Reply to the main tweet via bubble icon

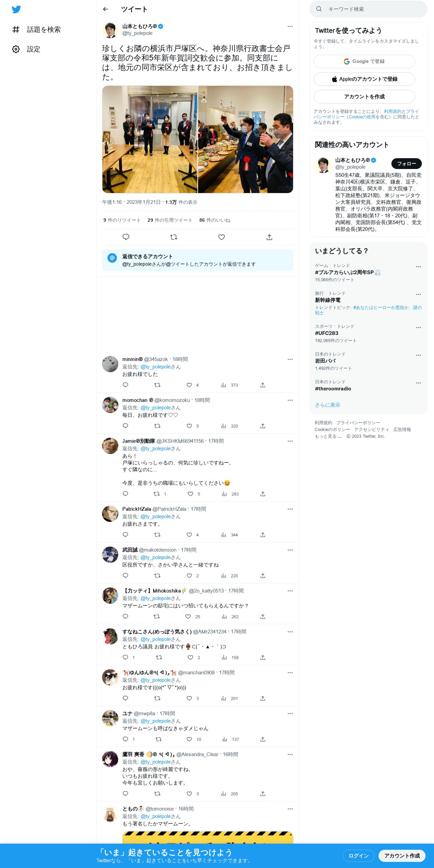(126, 237)
